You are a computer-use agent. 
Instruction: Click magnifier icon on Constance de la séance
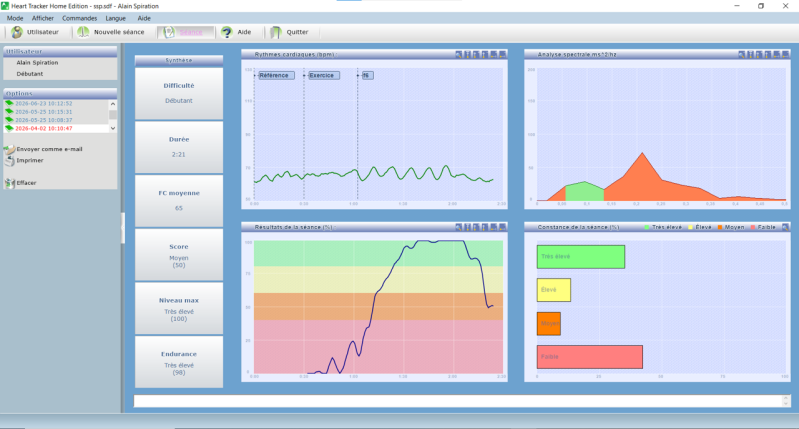785,227
